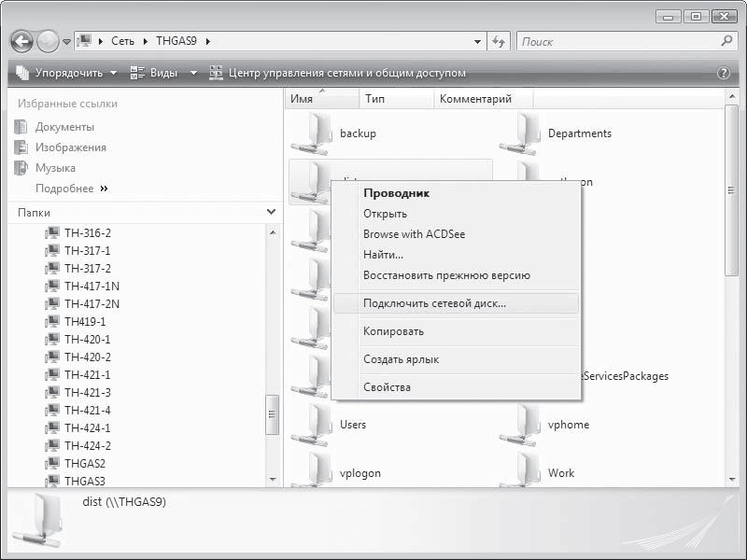Expand the Виды dropdown arrow
Image resolution: width=747 pixels, height=560 pixels.
click(193, 73)
